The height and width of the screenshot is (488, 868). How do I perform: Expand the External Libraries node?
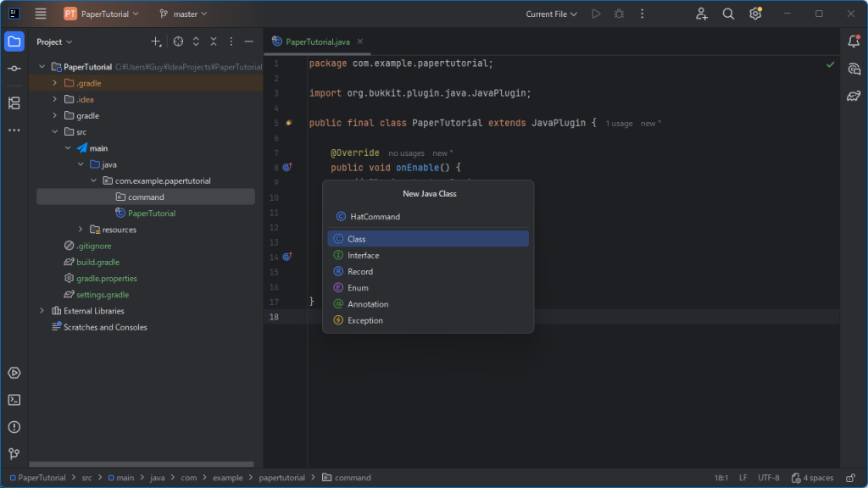[42, 311]
